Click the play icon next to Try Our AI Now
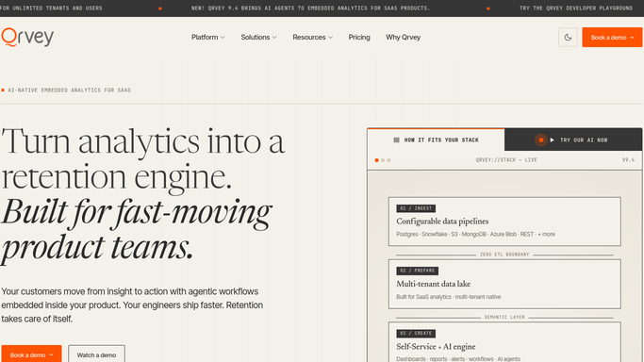The width and height of the screenshot is (644, 362). coord(552,140)
